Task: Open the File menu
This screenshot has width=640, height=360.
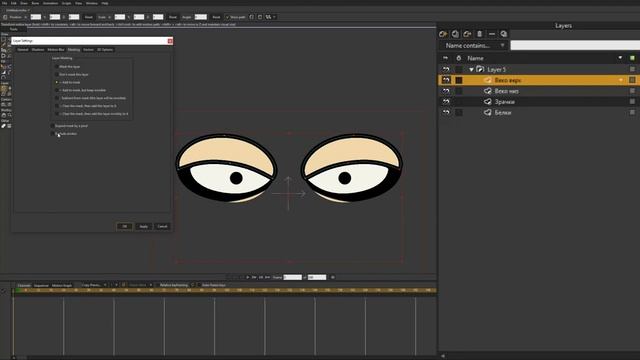Action: (4, 3)
